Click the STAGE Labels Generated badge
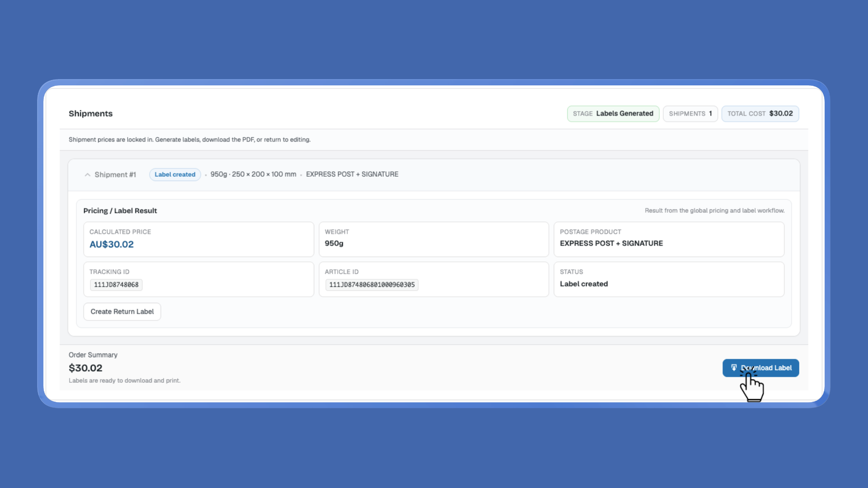The image size is (868, 488). pos(613,113)
